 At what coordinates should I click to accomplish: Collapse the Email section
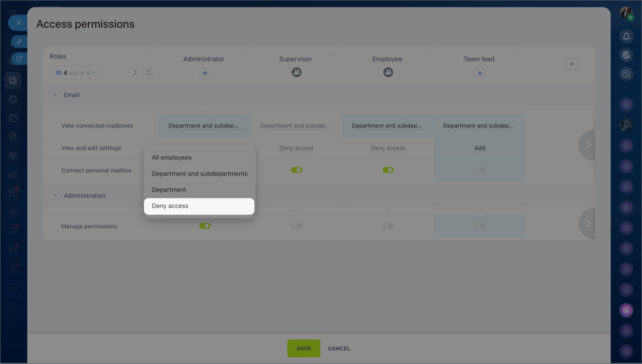(x=56, y=95)
